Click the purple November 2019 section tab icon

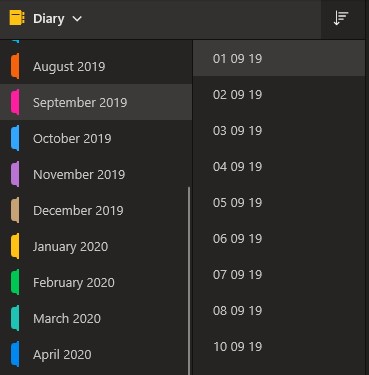[15, 174]
